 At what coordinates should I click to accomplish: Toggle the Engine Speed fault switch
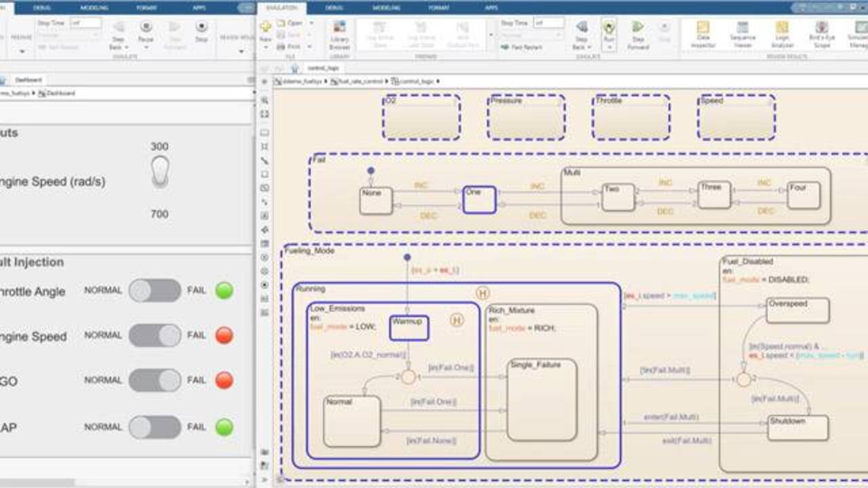pyautogui.click(x=155, y=335)
